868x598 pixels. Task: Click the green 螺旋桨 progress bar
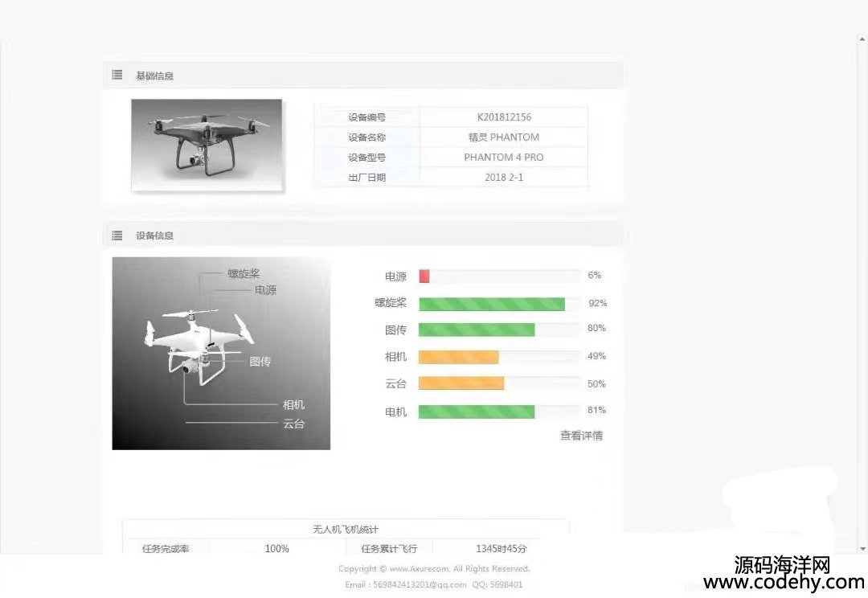(x=492, y=304)
